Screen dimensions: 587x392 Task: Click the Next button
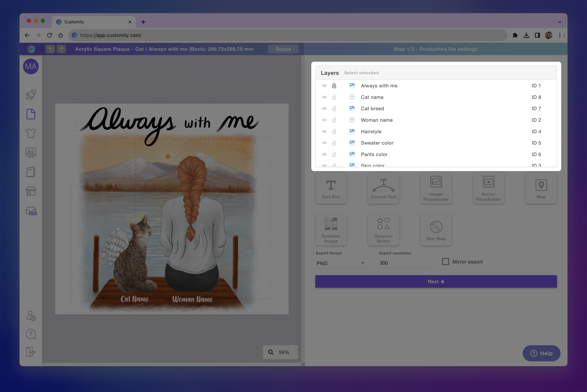click(436, 281)
